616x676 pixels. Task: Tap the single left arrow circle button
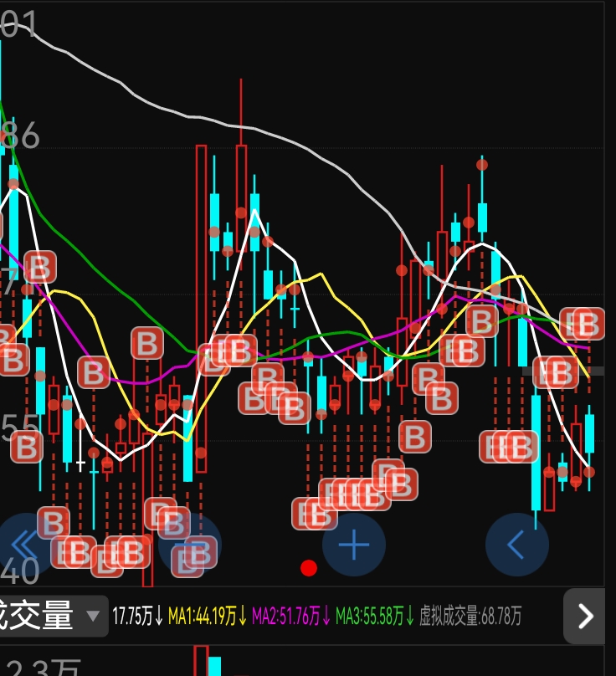point(516,545)
